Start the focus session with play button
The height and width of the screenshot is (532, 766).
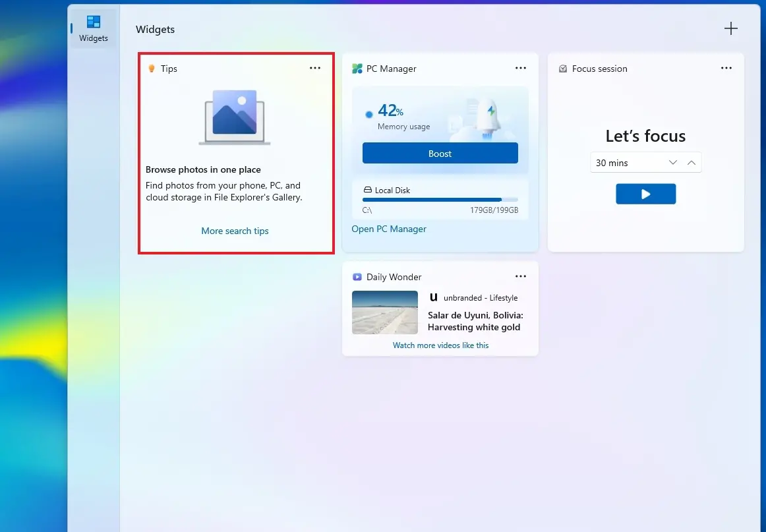point(646,194)
